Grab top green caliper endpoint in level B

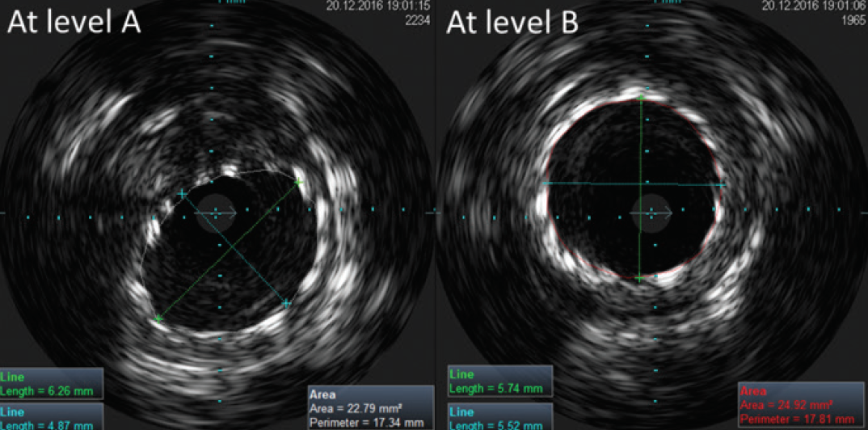641,99
